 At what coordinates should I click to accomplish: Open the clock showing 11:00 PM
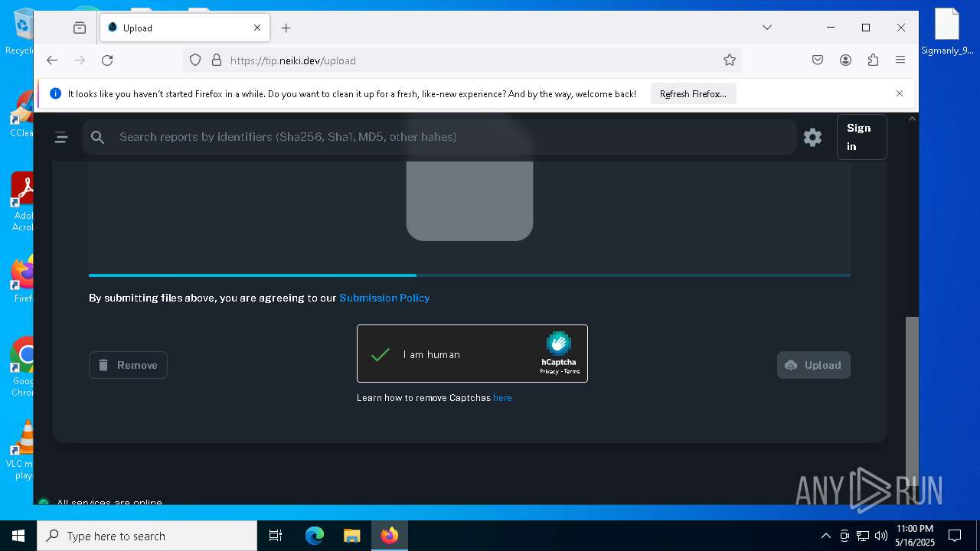pyautogui.click(x=914, y=536)
